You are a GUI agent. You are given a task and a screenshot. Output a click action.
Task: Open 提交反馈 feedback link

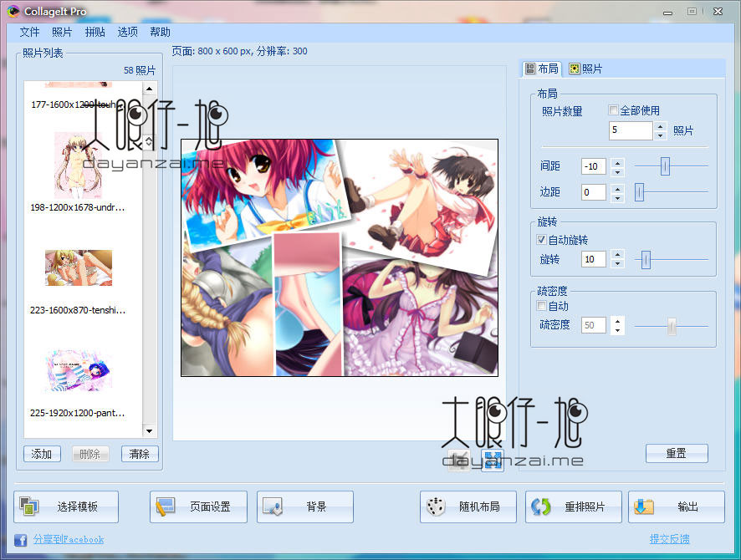click(669, 539)
